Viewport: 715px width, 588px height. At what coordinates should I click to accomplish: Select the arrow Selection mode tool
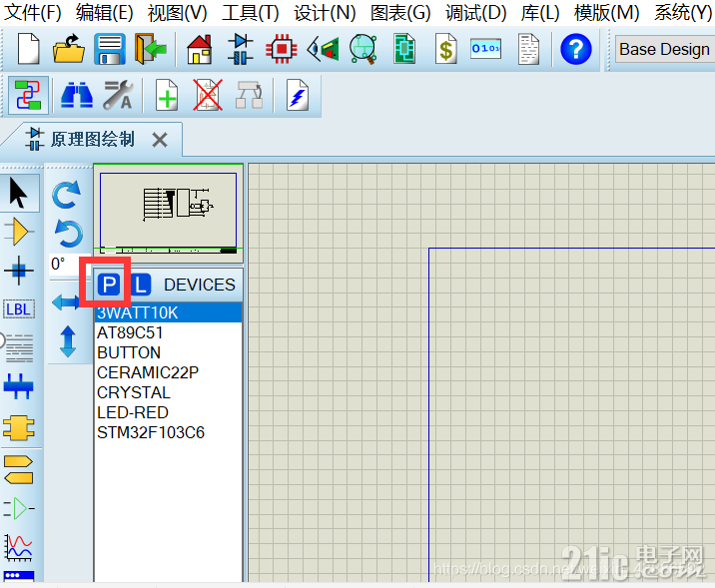(x=19, y=194)
